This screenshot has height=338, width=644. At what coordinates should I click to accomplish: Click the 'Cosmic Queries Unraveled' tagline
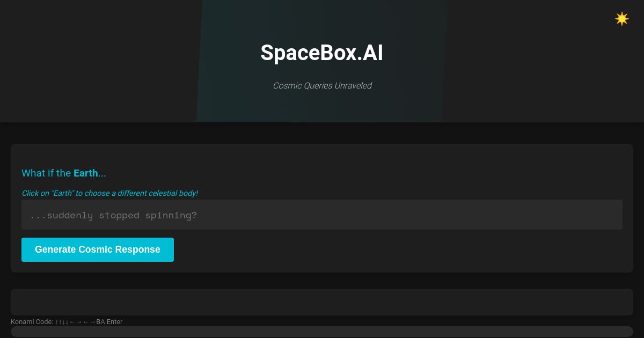tap(322, 86)
